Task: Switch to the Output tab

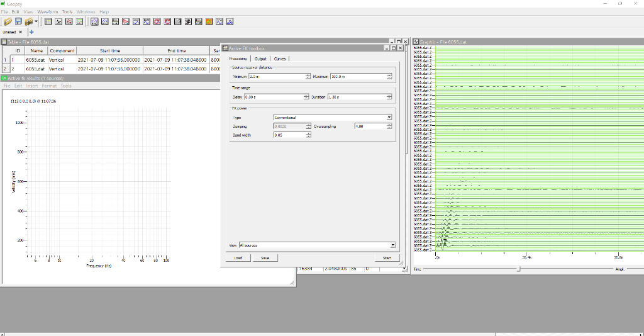Action: point(260,59)
